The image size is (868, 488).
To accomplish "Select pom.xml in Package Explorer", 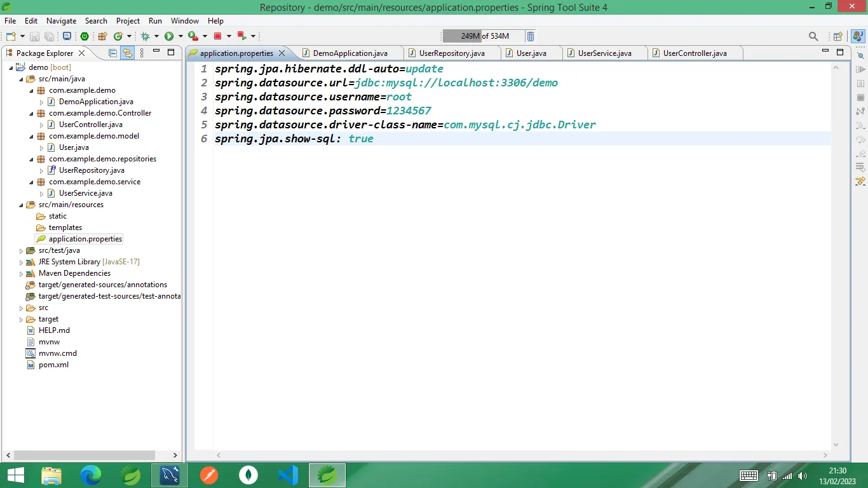I will (x=53, y=365).
